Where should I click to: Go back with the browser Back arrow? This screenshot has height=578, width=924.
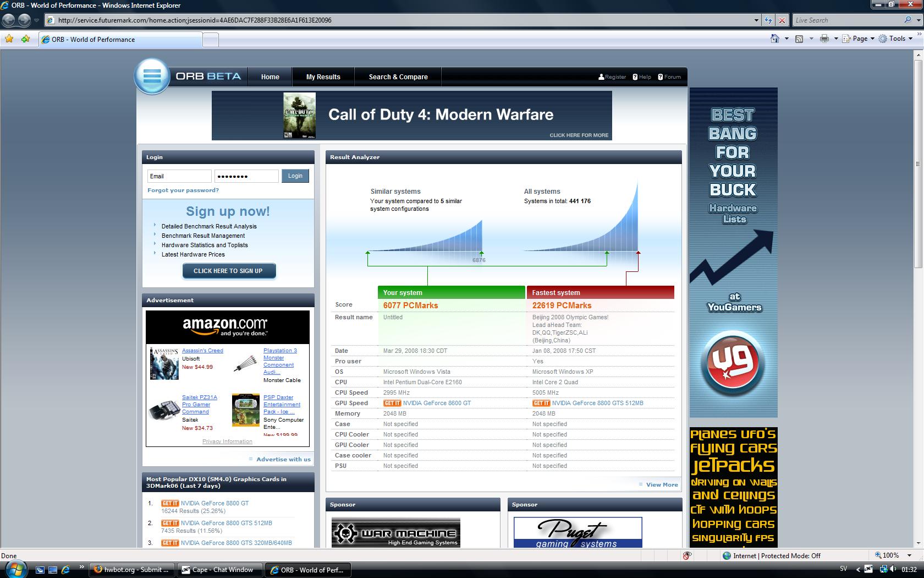[9, 20]
